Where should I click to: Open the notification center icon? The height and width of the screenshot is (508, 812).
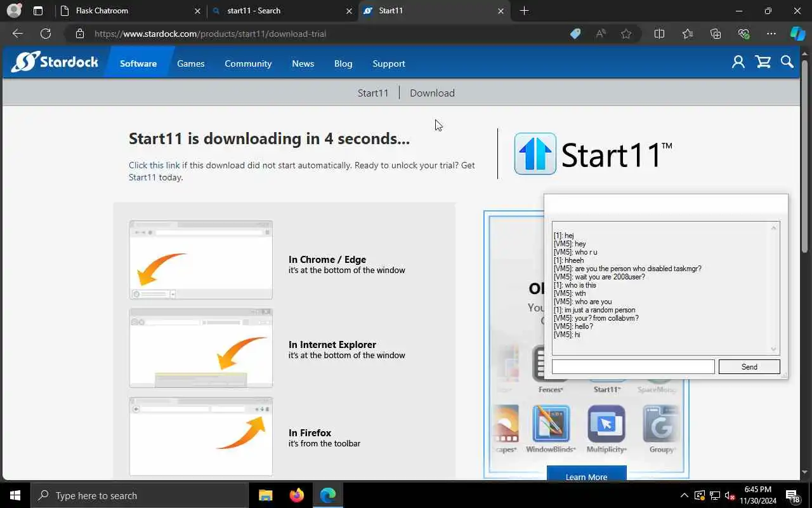point(793,495)
